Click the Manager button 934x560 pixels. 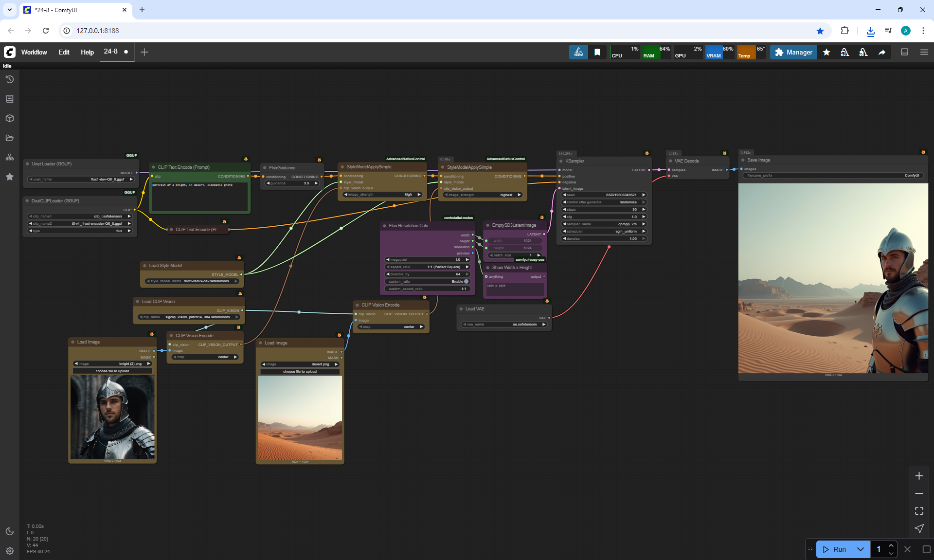[x=793, y=52]
